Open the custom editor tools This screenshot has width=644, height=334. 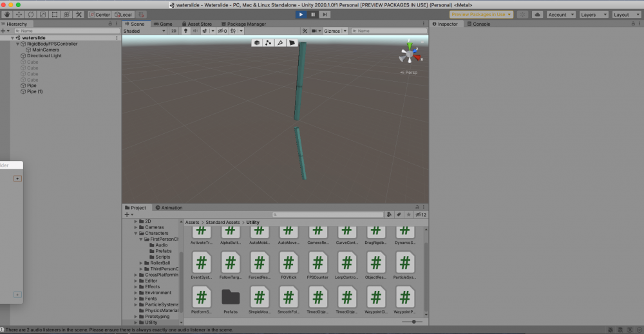point(79,14)
